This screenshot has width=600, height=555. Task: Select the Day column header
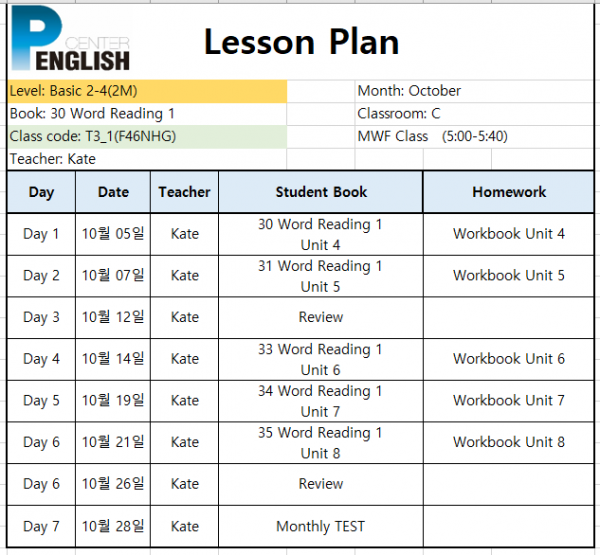(x=41, y=192)
